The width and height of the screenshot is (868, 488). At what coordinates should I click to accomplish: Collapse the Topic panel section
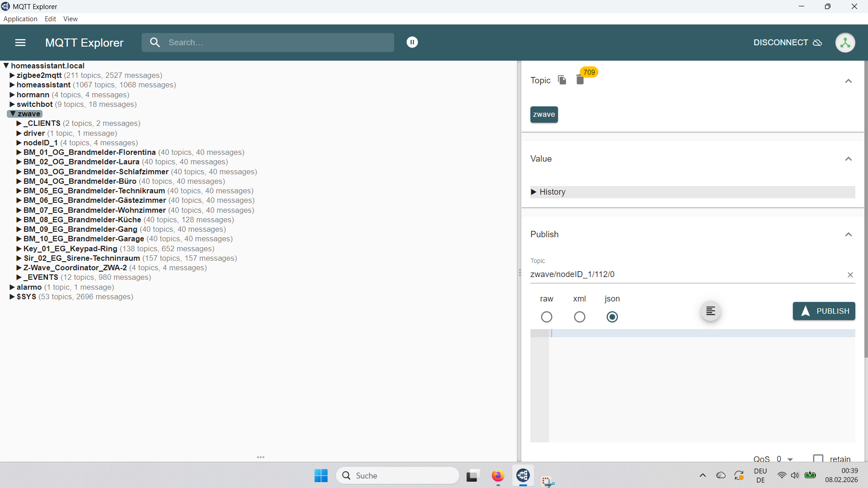(x=848, y=81)
